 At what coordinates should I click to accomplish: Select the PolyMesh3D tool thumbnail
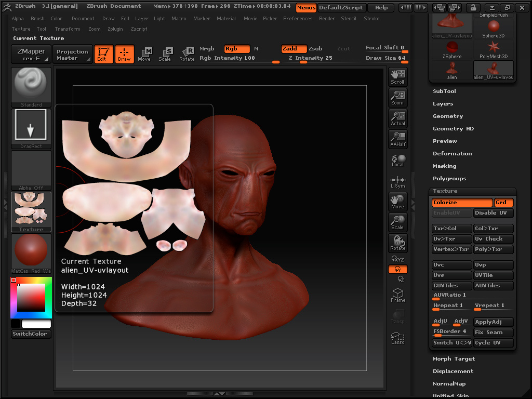493,49
